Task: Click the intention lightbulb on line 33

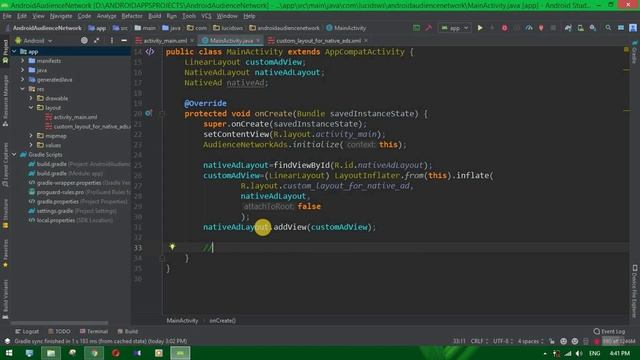Action: 172,247
